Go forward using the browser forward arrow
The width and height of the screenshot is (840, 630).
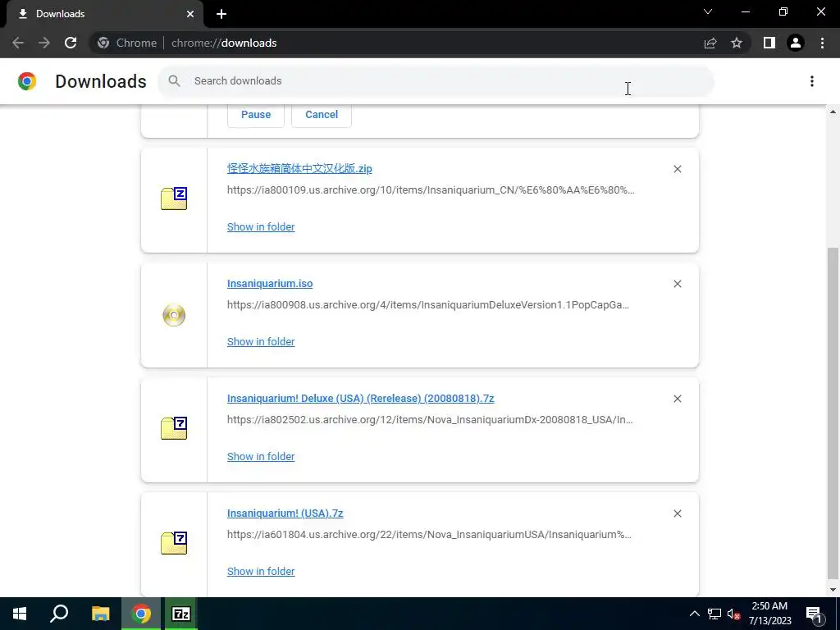(44, 43)
